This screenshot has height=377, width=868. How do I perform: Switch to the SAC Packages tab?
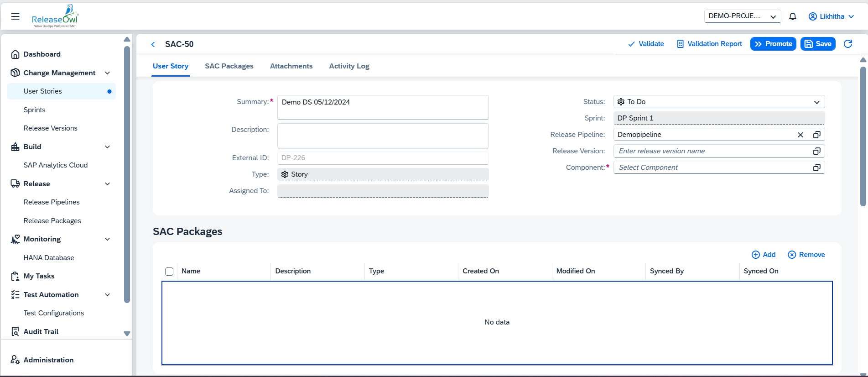[229, 66]
